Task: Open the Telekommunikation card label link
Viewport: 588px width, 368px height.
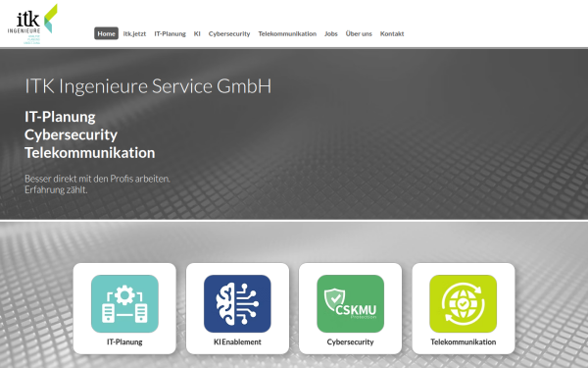Action: [464, 342]
